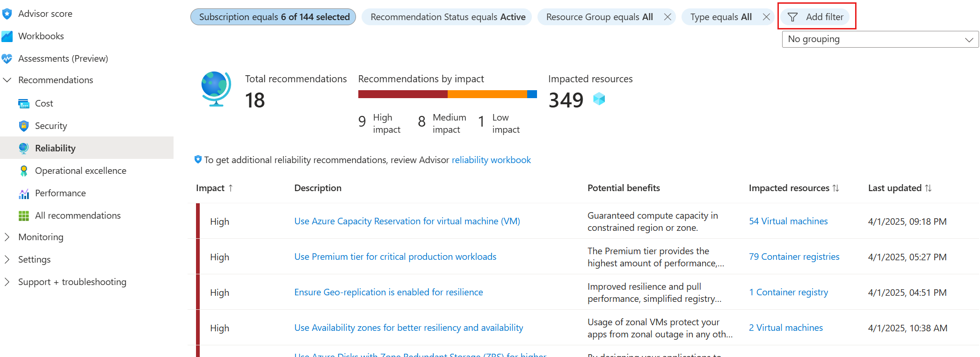Image resolution: width=980 pixels, height=357 pixels.
Task: Select Reliability in the sidebar
Action: [55, 148]
